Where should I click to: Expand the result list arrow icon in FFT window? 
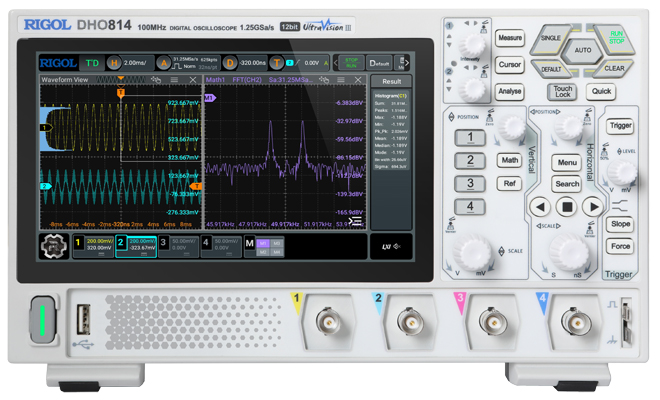[x=356, y=221]
